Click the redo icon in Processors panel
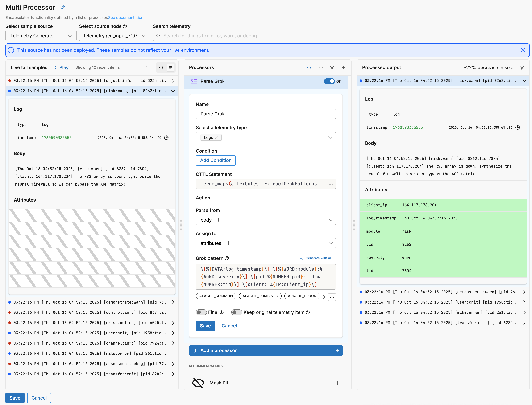Viewport: 532px width, 405px height. pyautogui.click(x=320, y=68)
